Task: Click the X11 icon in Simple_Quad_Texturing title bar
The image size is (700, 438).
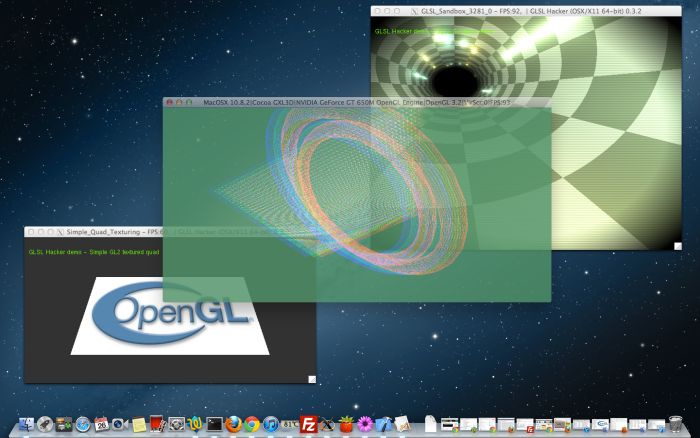Action: (60, 232)
